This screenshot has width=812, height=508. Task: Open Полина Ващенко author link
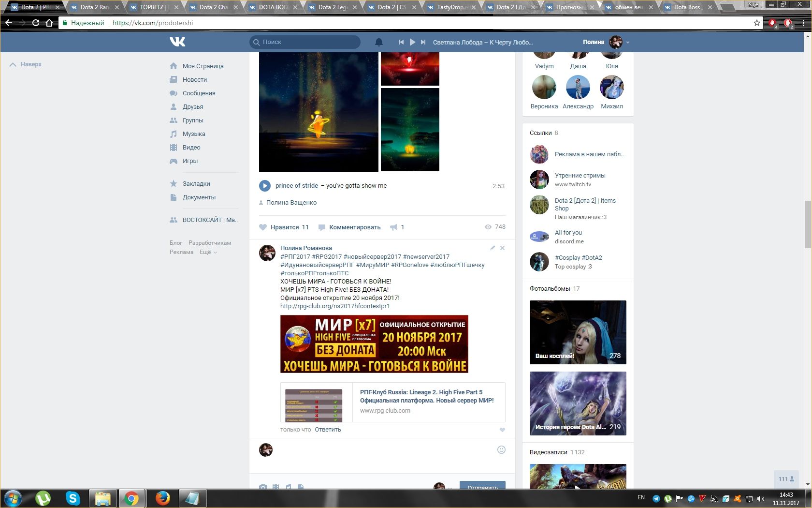point(291,202)
